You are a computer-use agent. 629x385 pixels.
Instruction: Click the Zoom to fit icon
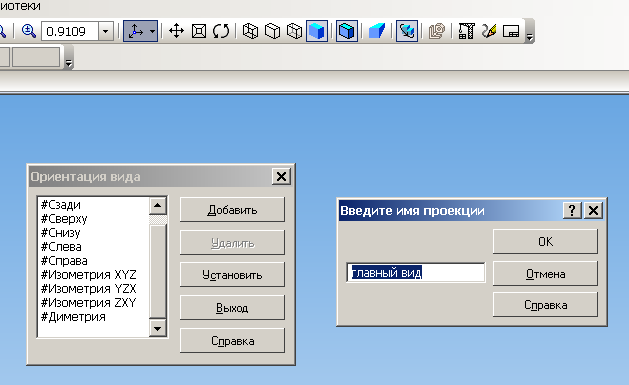click(199, 31)
